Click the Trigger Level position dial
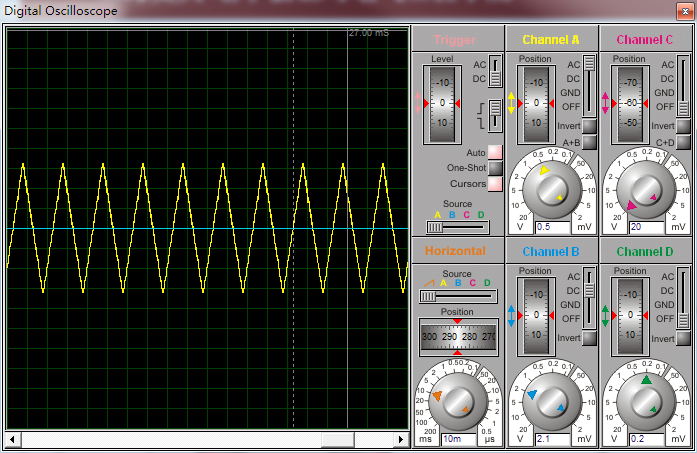 pos(441,103)
